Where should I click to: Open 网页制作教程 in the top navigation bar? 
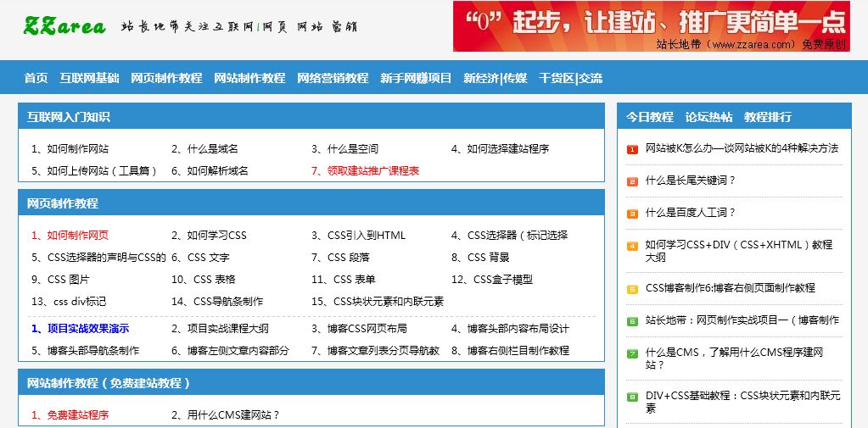pos(166,78)
